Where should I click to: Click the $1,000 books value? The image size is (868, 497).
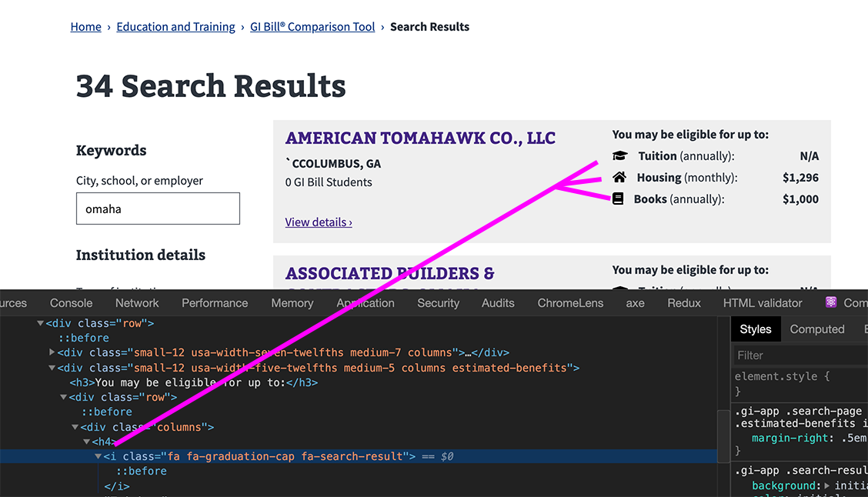pyautogui.click(x=800, y=199)
